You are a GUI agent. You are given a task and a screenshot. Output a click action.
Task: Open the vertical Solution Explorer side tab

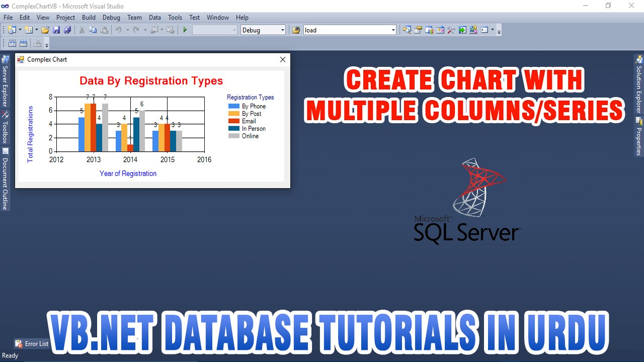click(639, 84)
